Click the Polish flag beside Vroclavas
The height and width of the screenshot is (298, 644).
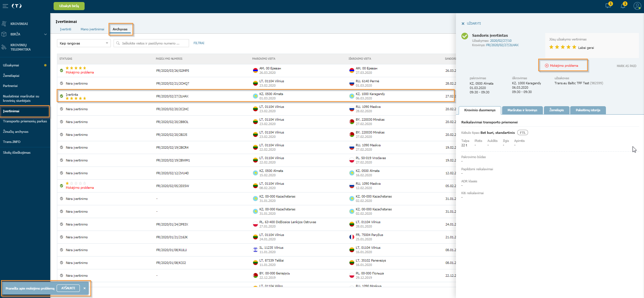click(x=352, y=160)
